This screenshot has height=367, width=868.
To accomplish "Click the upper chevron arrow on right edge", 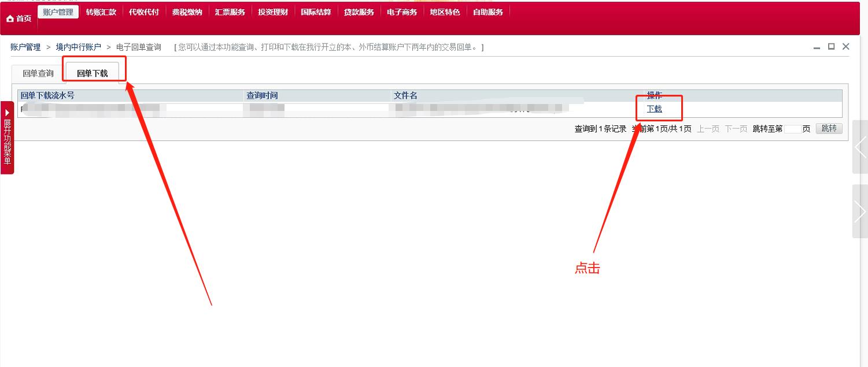I will (860, 149).
